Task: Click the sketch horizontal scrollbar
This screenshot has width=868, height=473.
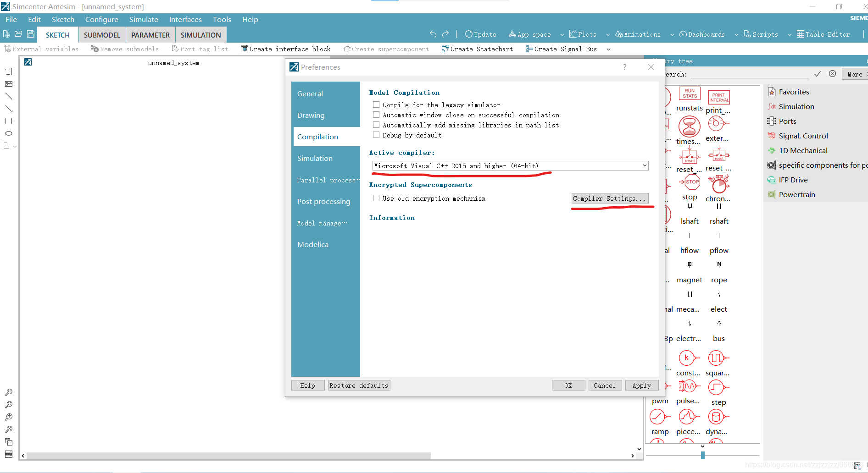Action: pyautogui.click(x=229, y=456)
